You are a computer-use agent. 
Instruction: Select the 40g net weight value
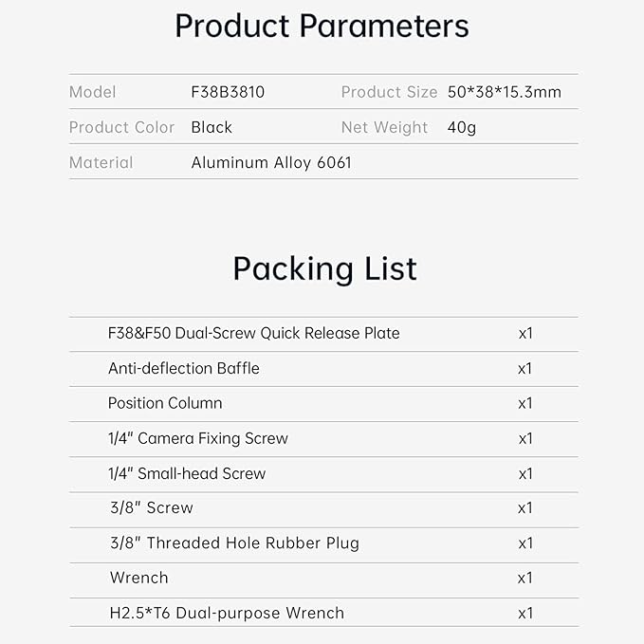point(462,127)
